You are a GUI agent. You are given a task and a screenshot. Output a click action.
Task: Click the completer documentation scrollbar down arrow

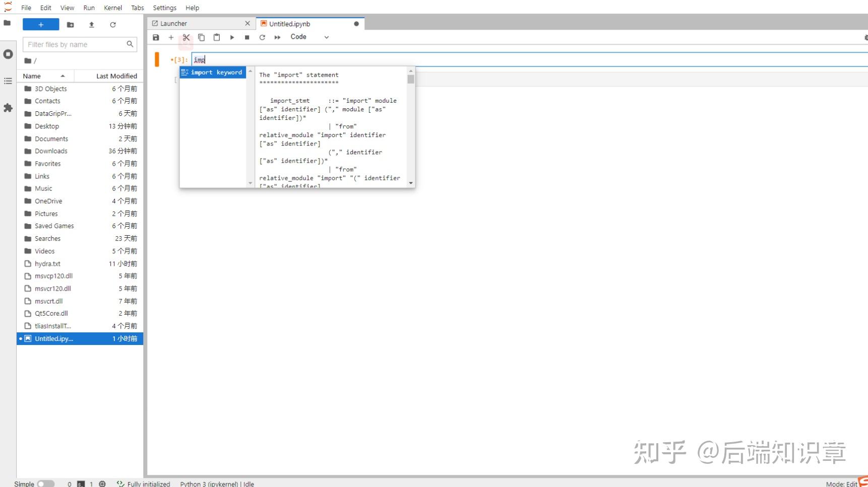(411, 183)
